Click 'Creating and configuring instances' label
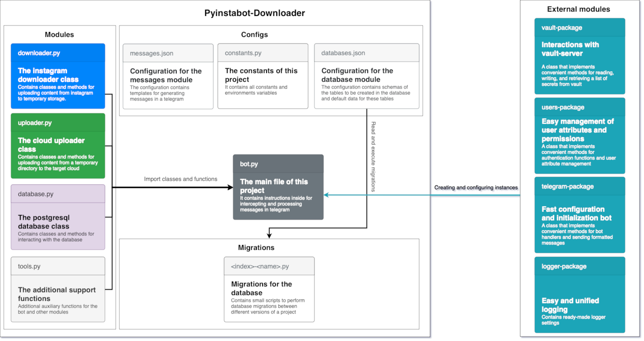Viewport: 644px width, 341px height. click(x=476, y=187)
